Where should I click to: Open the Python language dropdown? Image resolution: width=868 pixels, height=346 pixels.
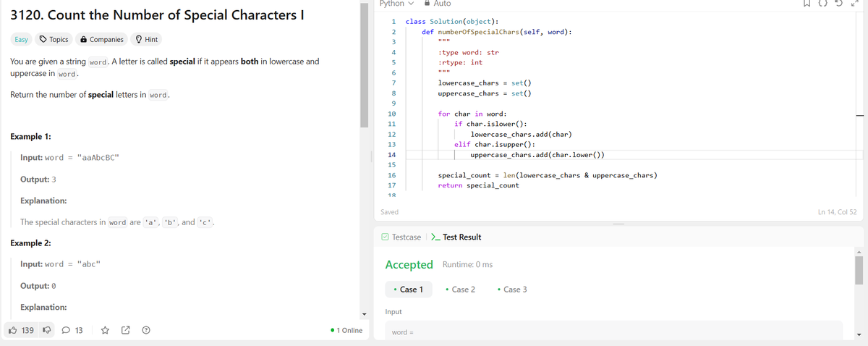pyautogui.click(x=396, y=4)
